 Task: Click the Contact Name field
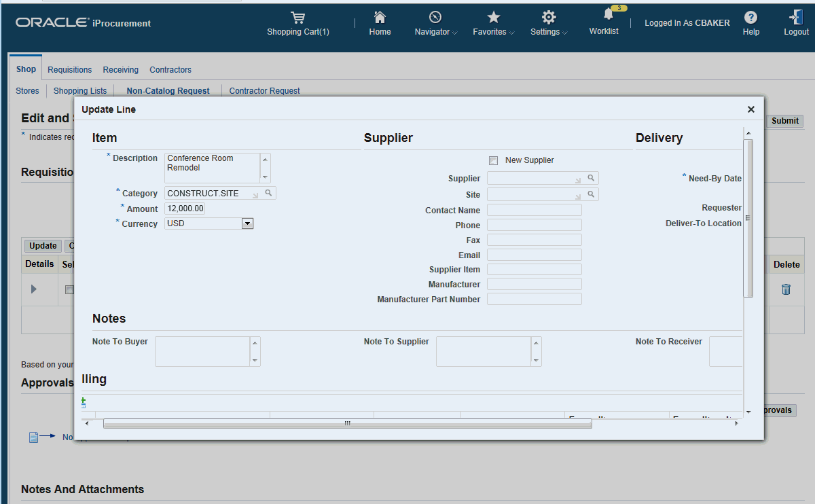coord(535,211)
